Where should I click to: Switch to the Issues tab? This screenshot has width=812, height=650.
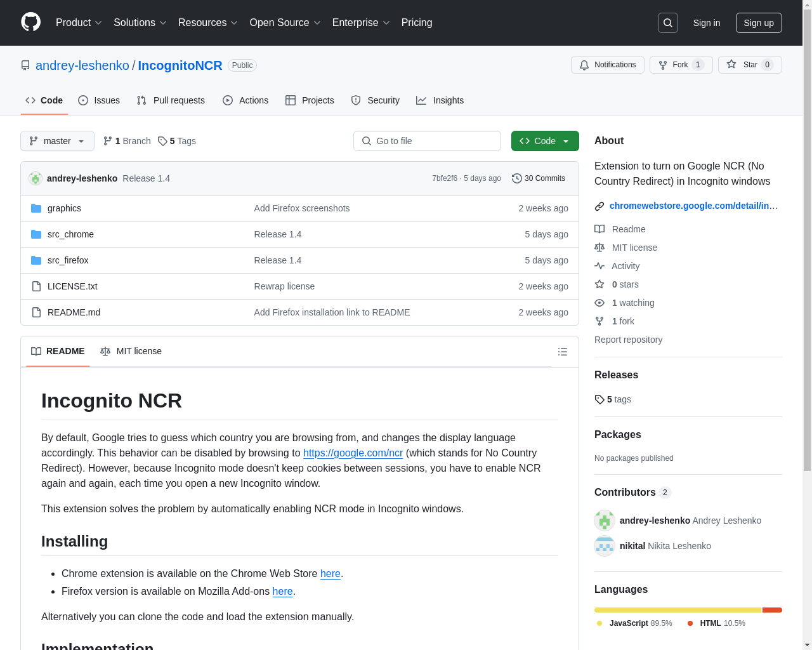tap(99, 100)
